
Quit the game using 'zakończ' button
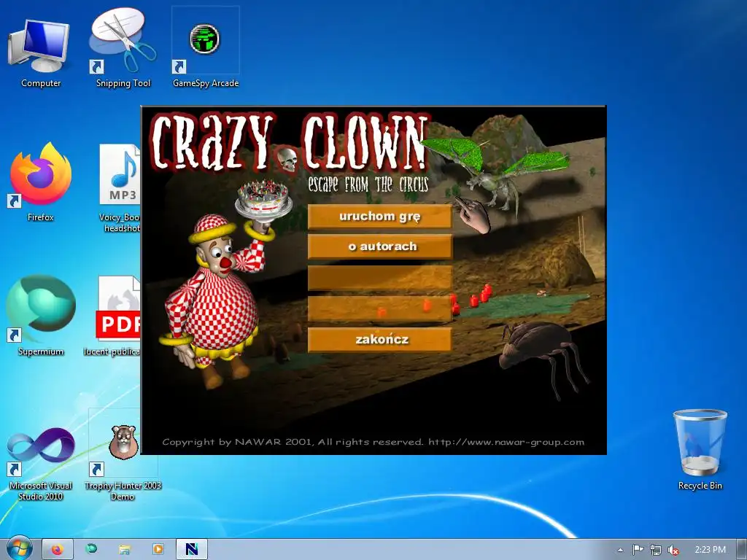379,340
